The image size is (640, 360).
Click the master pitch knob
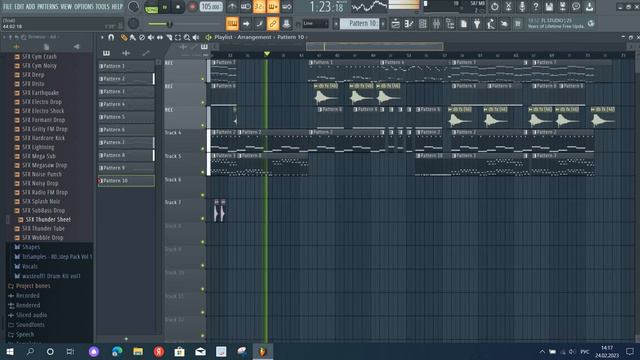[x=133, y=23]
